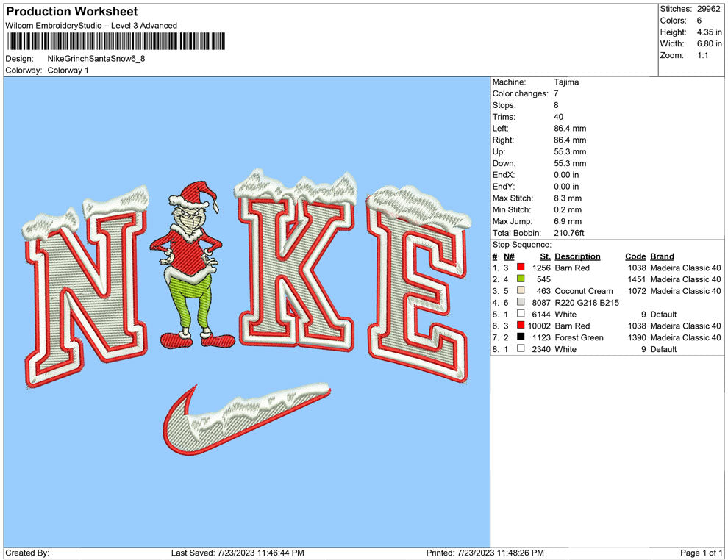The image size is (728, 560).
Task: Click the gray R220 G218 B215 swatch
Action: 521,302
